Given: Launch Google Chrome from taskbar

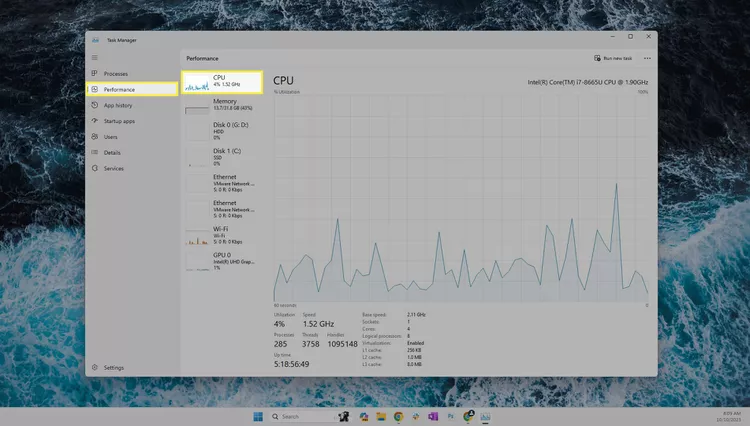Looking at the screenshot, I should click(x=398, y=416).
